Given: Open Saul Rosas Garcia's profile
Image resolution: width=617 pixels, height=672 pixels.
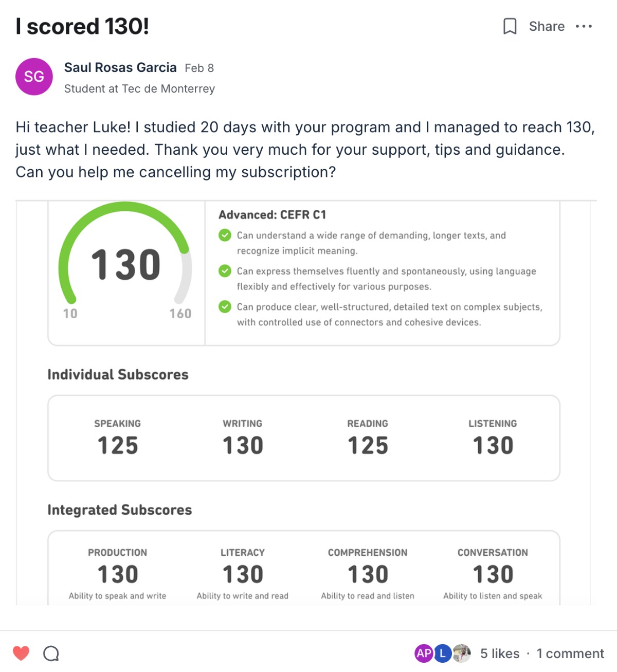Looking at the screenshot, I should tap(120, 67).
